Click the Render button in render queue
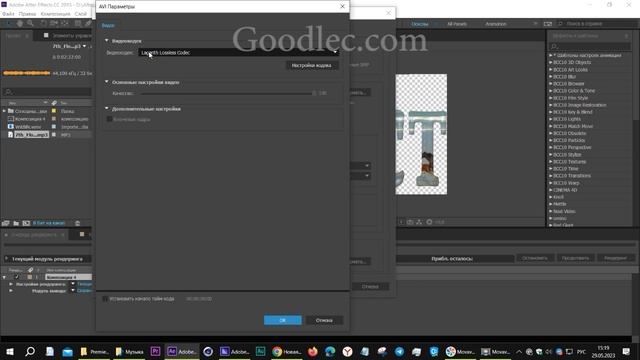640x360 pixels. [x=616, y=258]
